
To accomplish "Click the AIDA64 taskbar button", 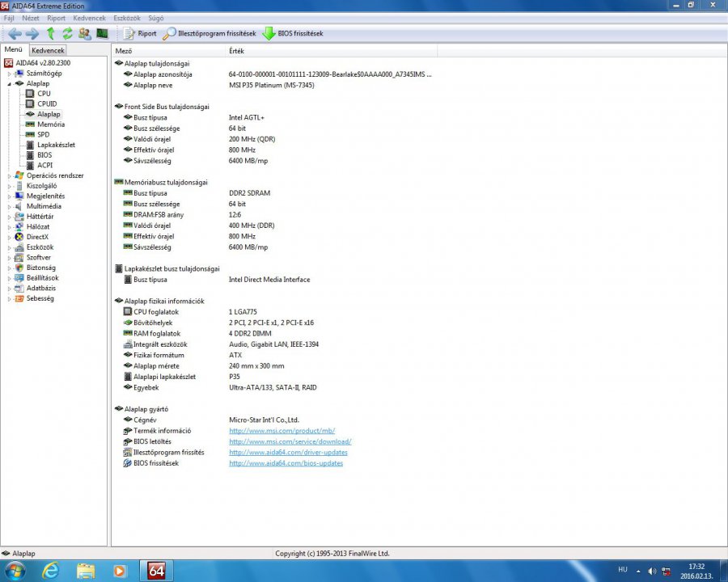I will coord(156,571).
